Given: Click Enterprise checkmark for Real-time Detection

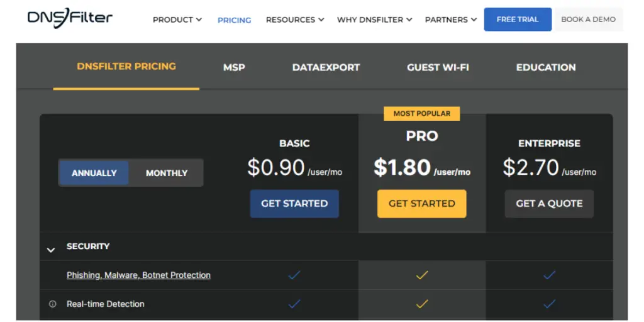Looking at the screenshot, I should click(549, 304).
